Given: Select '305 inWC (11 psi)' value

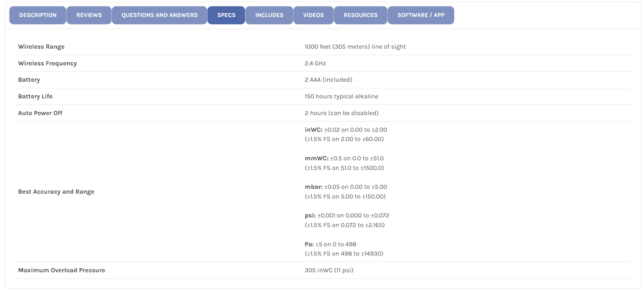Looking at the screenshot, I should (329, 270).
